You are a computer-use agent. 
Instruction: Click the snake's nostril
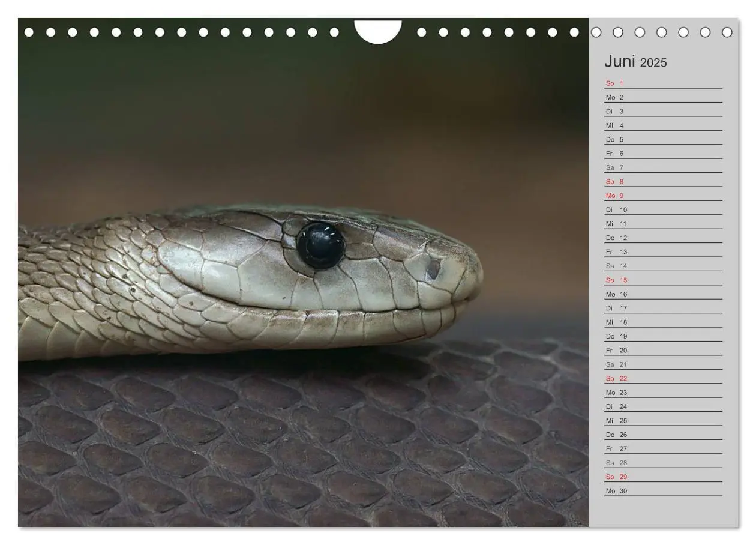click(433, 269)
